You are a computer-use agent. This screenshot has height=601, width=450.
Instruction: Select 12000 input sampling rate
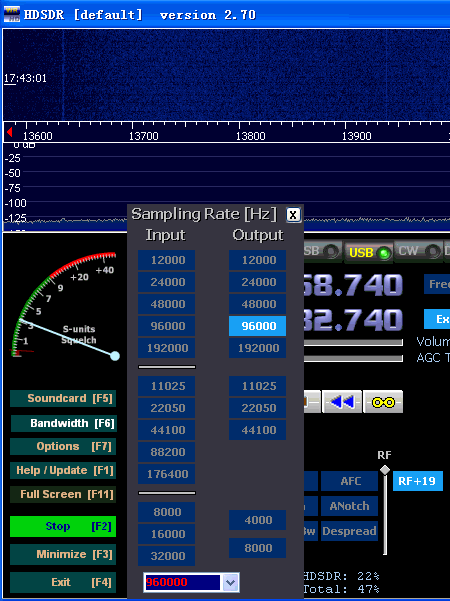coord(166,260)
